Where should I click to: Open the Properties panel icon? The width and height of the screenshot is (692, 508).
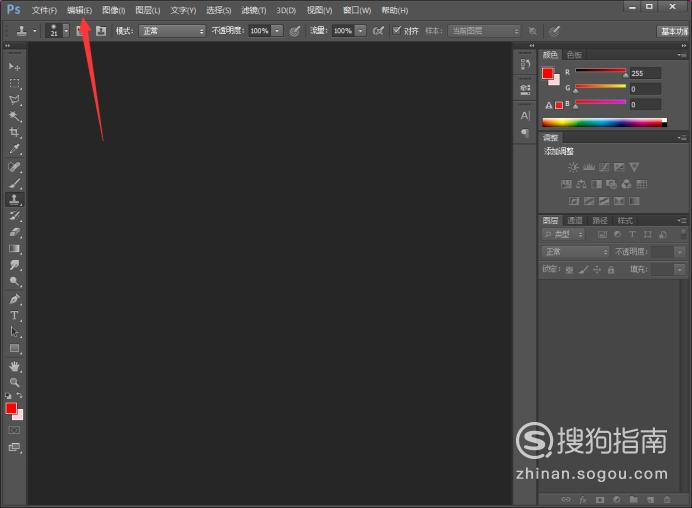[525, 90]
